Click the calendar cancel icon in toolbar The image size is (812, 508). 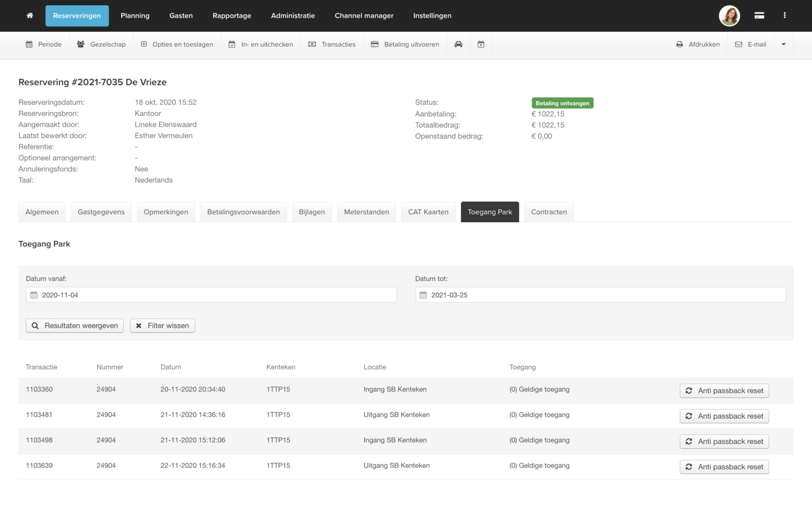coord(481,45)
